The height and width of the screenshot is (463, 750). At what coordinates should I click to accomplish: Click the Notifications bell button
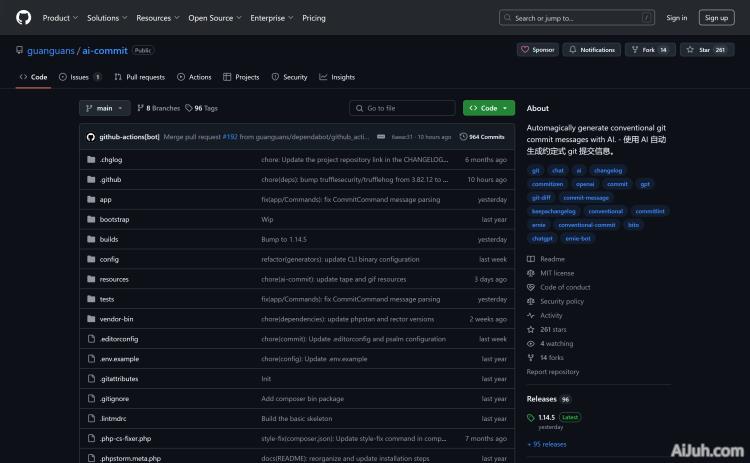point(592,49)
